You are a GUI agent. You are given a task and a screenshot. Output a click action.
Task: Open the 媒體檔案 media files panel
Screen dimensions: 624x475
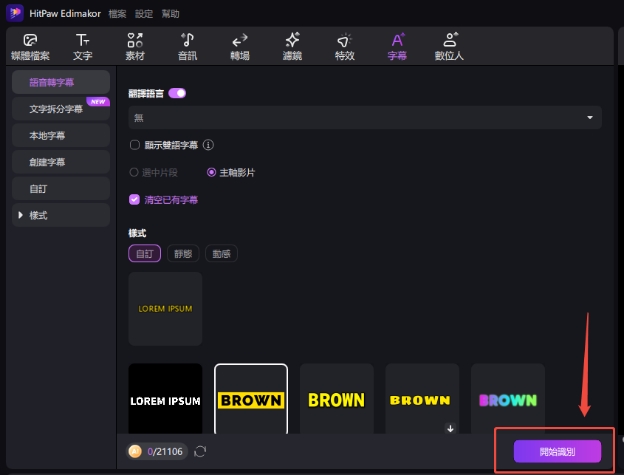(x=30, y=47)
